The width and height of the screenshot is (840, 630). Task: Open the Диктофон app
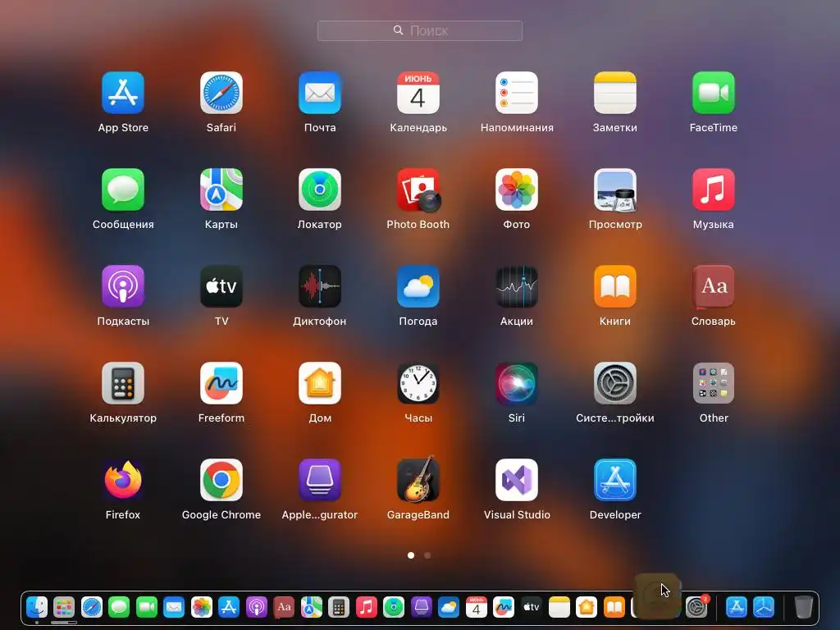(x=320, y=286)
